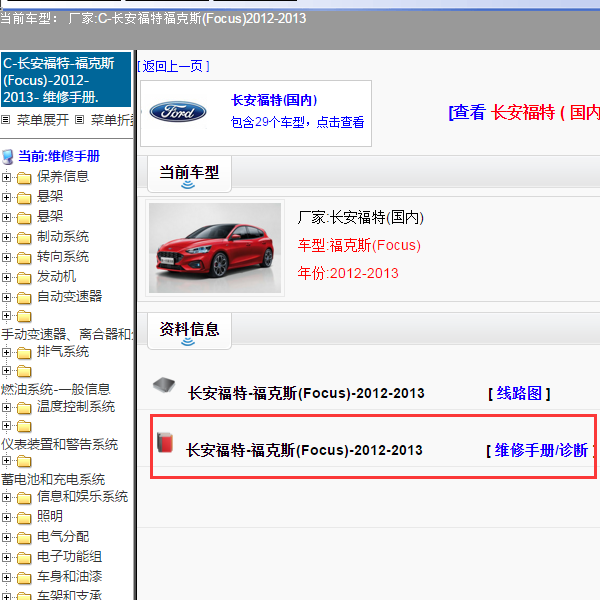Expand the 发动机 tree node
Image resolution: width=600 pixels, height=600 pixels.
[6, 277]
